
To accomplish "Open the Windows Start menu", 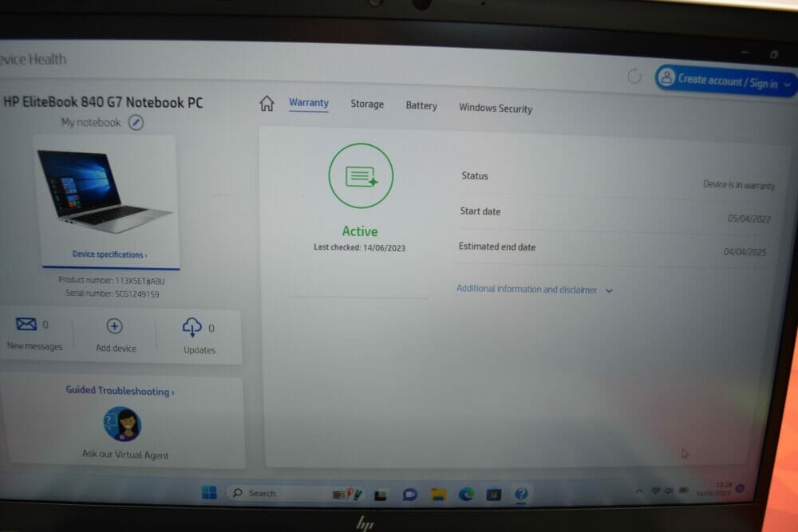I will (209, 492).
